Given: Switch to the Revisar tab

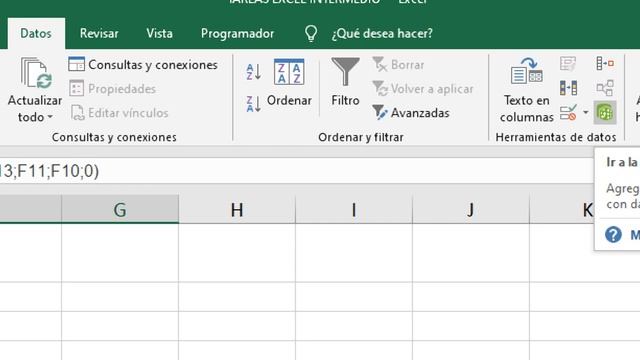Looking at the screenshot, I should pyautogui.click(x=99, y=33).
